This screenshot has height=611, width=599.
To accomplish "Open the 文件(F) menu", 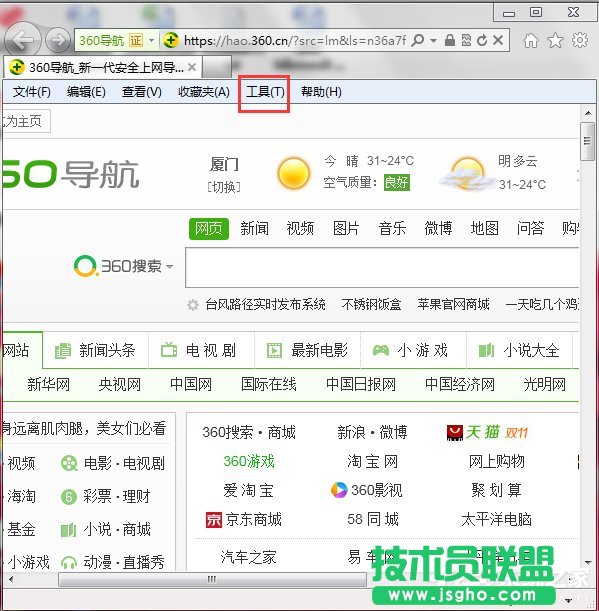I will pos(32,92).
